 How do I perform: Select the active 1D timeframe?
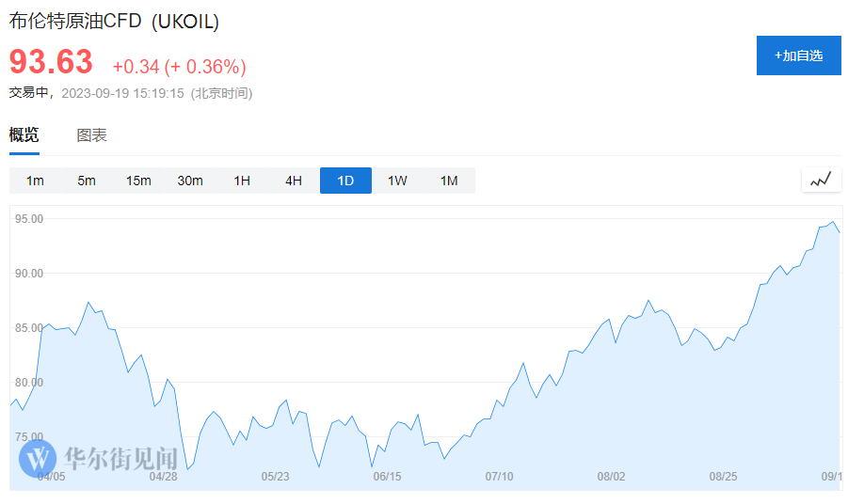345,181
